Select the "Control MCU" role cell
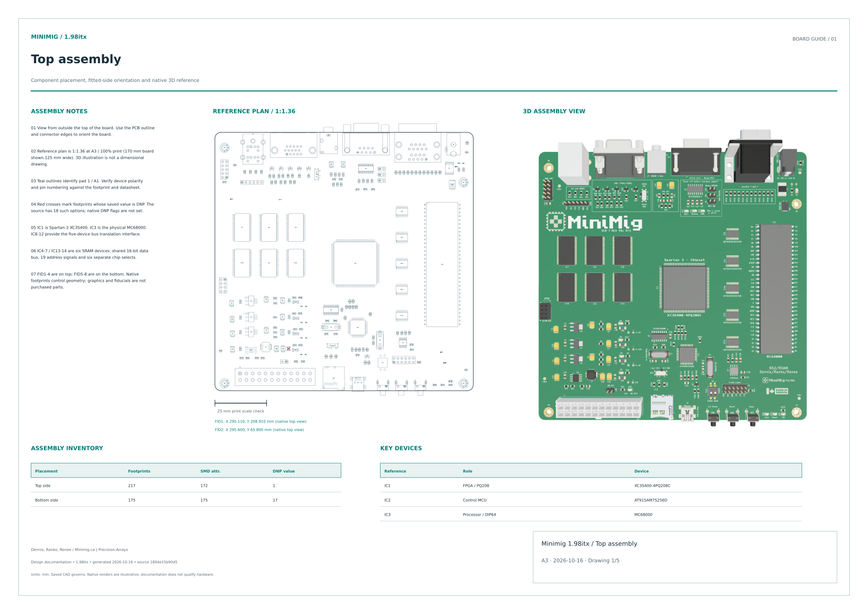 475,500
